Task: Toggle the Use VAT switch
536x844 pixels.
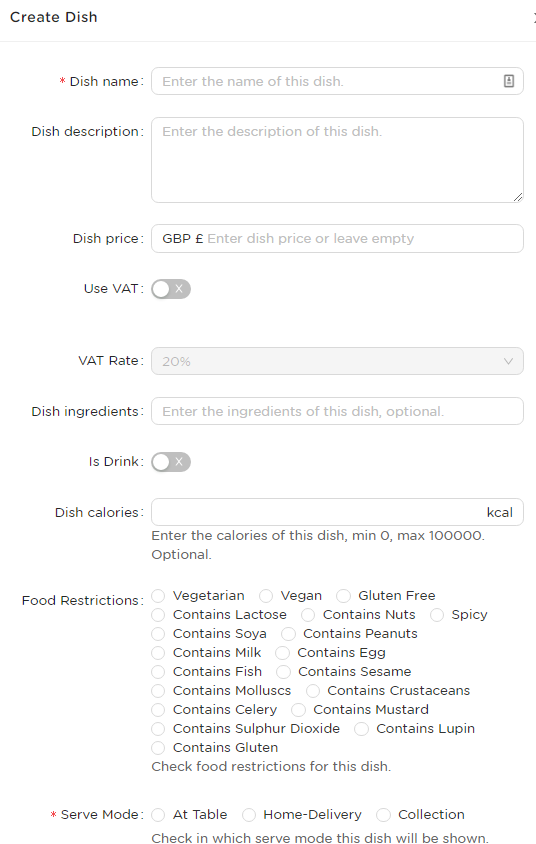Action: coord(171,289)
